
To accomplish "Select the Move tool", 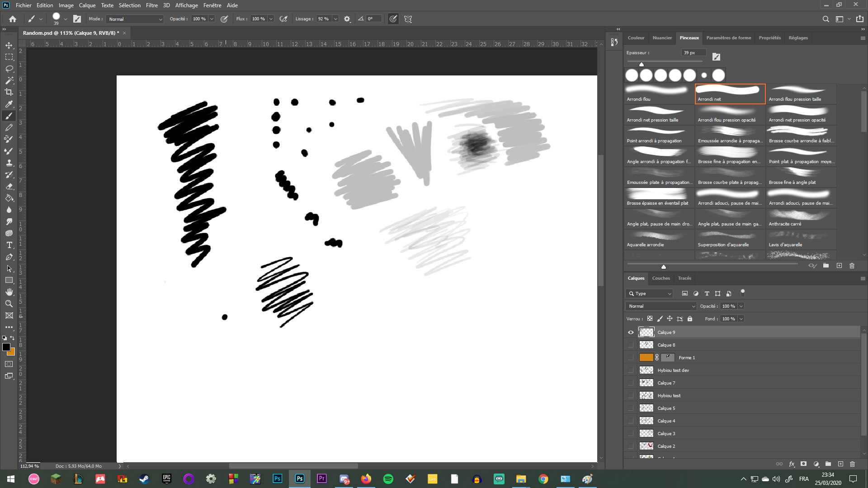I will [9, 45].
